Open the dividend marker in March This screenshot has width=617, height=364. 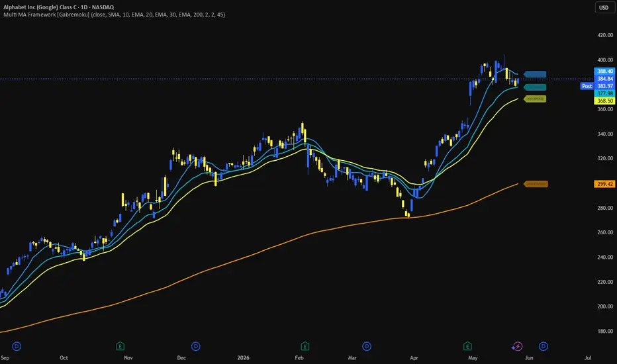click(367, 346)
